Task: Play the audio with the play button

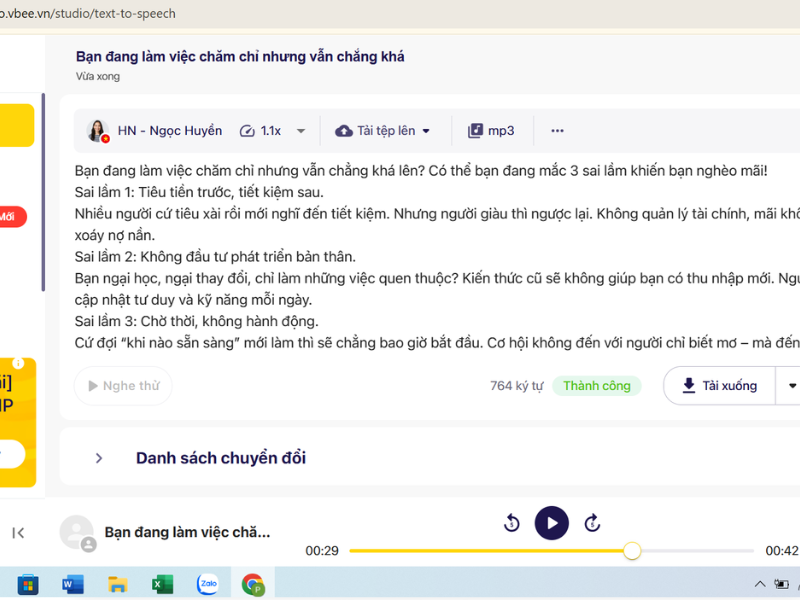Action: click(552, 523)
